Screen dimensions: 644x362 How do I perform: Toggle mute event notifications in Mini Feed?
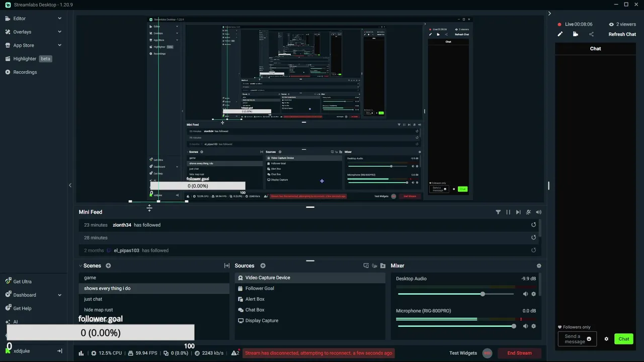click(528, 212)
